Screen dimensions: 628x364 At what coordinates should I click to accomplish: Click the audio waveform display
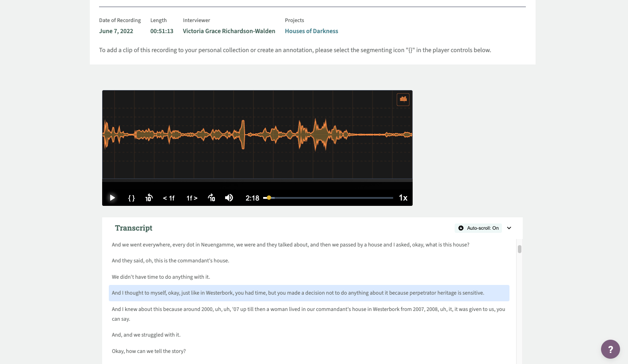[x=257, y=134]
